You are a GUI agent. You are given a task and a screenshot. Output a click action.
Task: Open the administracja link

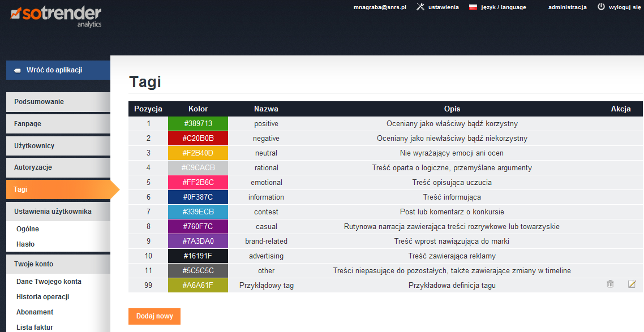tap(566, 7)
